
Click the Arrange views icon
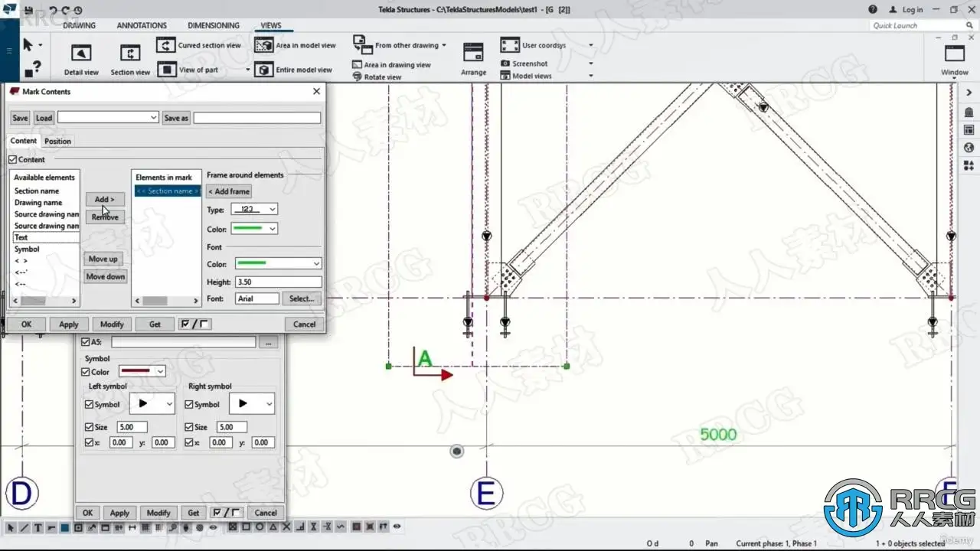pyautogui.click(x=473, y=53)
